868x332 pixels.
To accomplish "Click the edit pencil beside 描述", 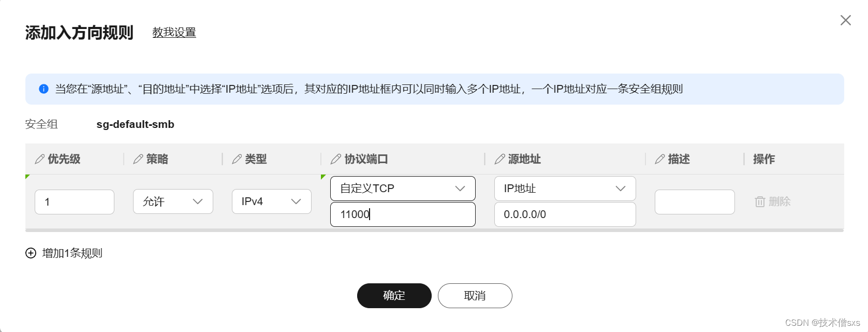I will click(x=660, y=159).
